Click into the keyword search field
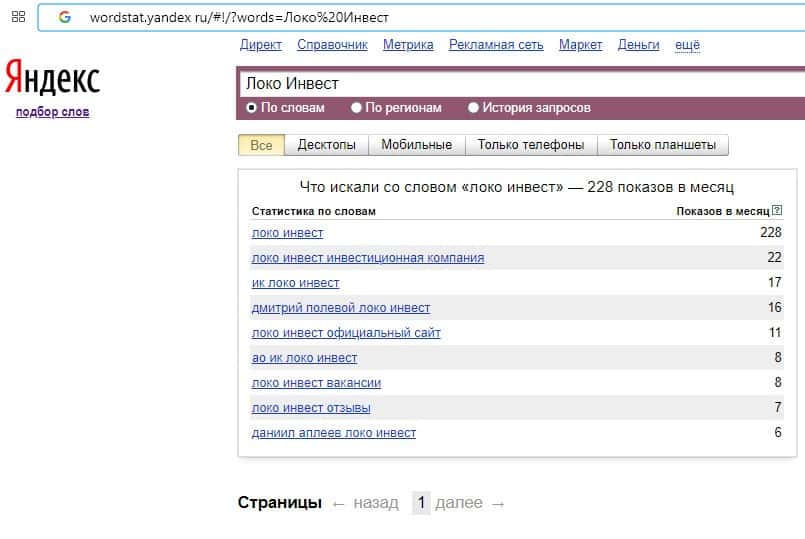805x539 pixels. [x=520, y=84]
